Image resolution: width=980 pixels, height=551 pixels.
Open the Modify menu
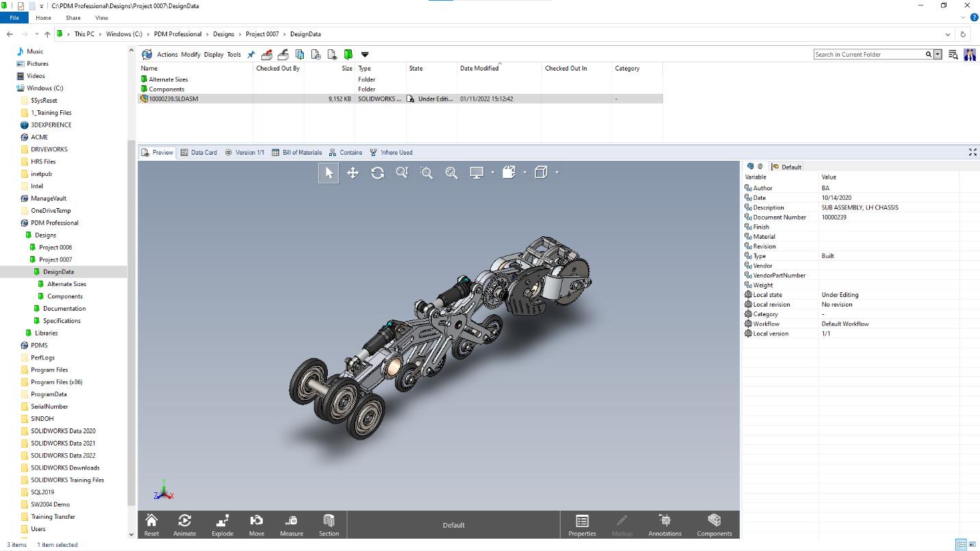point(191,55)
